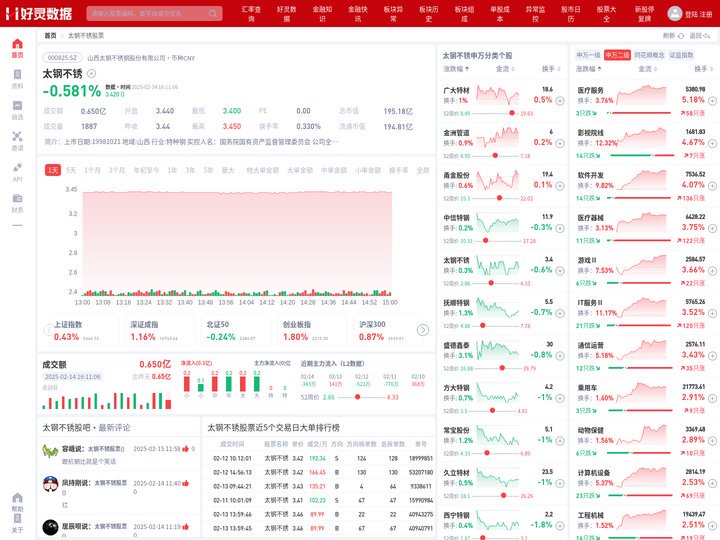Open the 异常监控 top menu

[x=535, y=14]
